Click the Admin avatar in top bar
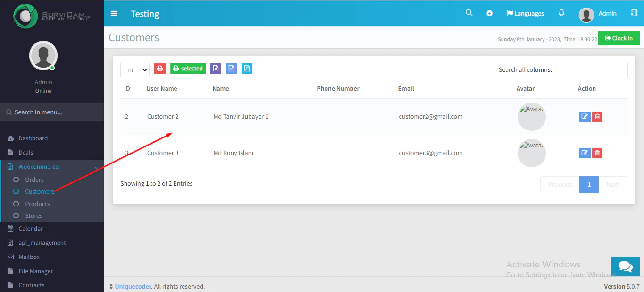 pyautogui.click(x=586, y=15)
